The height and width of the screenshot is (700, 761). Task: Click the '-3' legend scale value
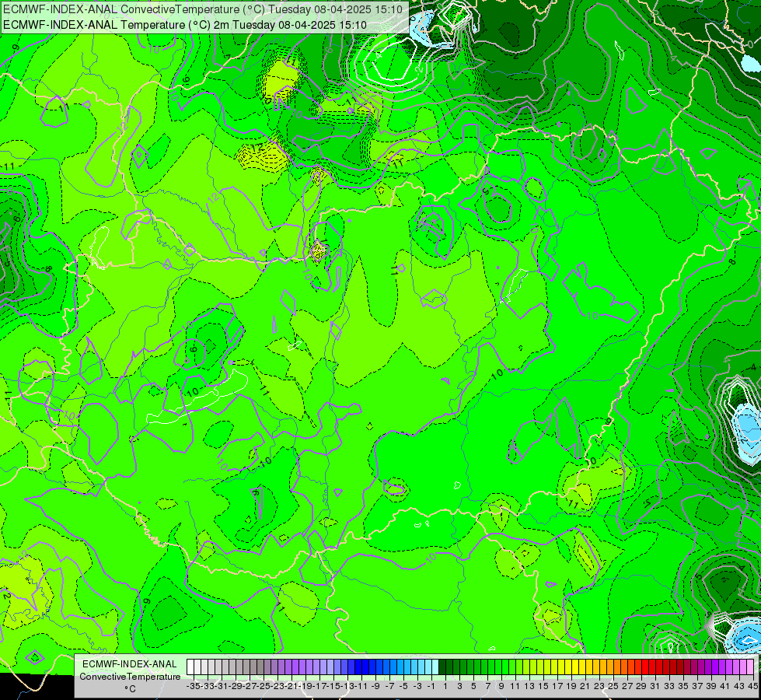[417, 686]
